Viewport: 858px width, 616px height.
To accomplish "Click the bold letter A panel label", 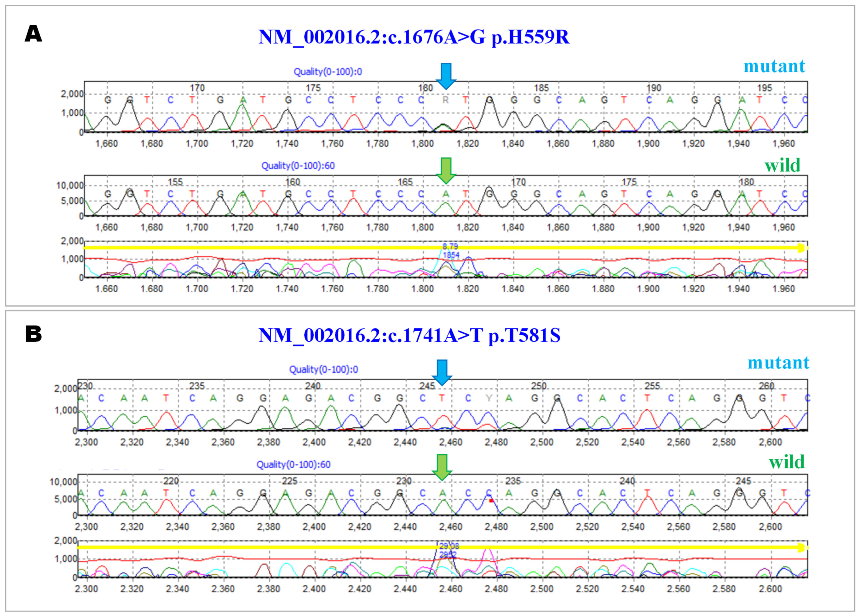I will point(33,34).
